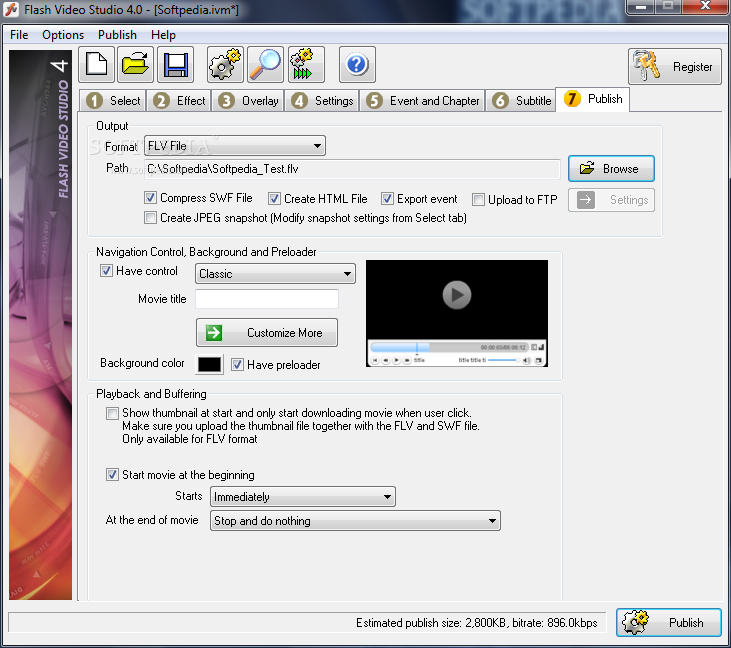The height and width of the screenshot is (648, 731).
Task: Open help with the blue question mark icon
Action: (x=357, y=65)
